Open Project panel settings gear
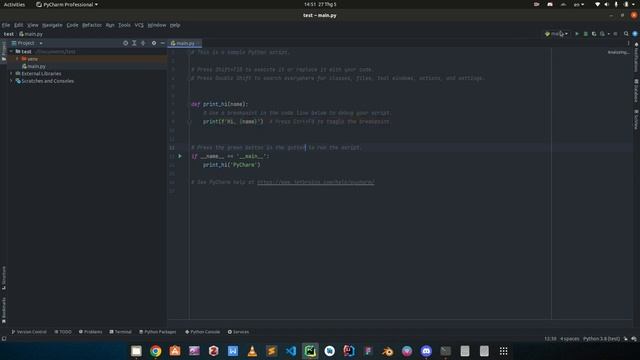This screenshot has width=640, height=360. click(154, 43)
